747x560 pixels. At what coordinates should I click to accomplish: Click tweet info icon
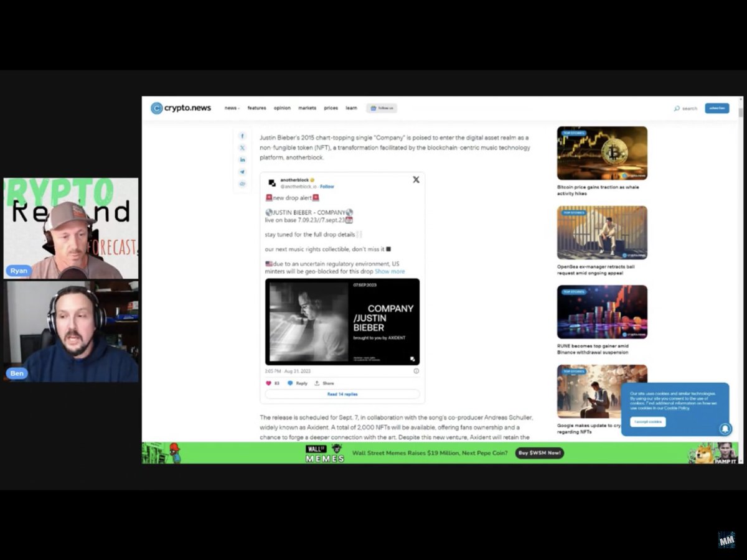[x=416, y=371]
